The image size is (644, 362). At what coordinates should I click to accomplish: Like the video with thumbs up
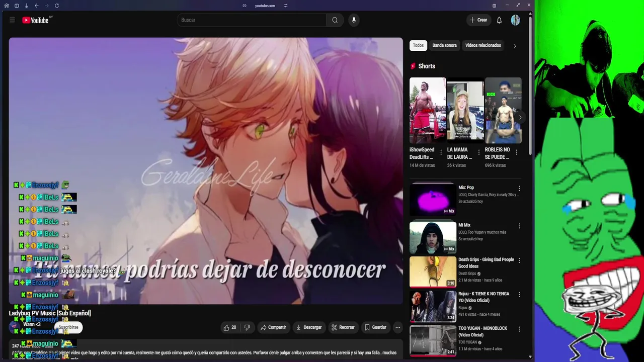point(230,327)
